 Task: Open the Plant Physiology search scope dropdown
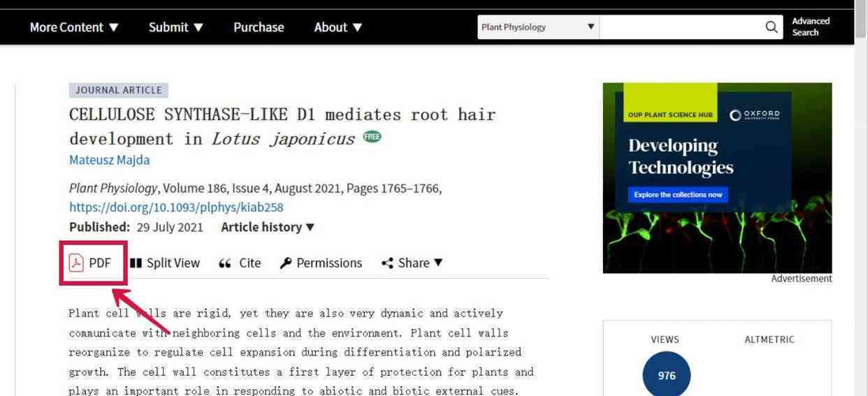point(538,27)
